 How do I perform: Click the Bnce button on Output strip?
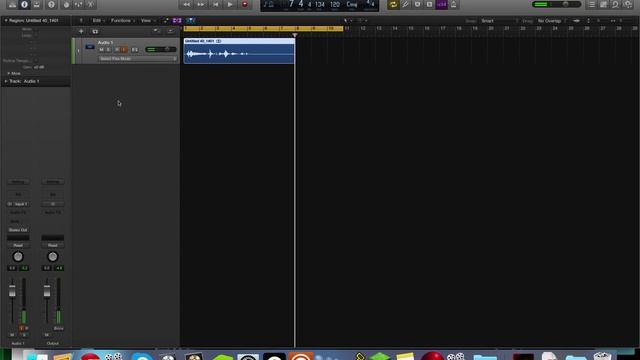[x=58, y=328]
